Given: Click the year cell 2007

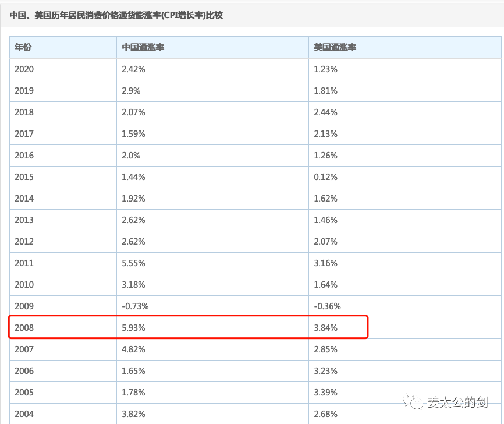Looking at the screenshot, I should (24, 349).
